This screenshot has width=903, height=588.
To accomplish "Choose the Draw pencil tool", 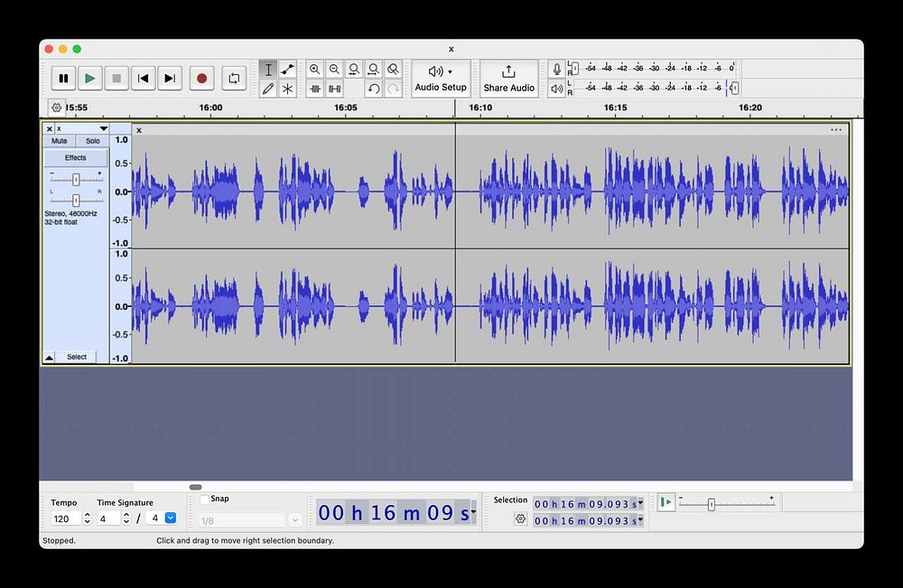I will 268,89.
